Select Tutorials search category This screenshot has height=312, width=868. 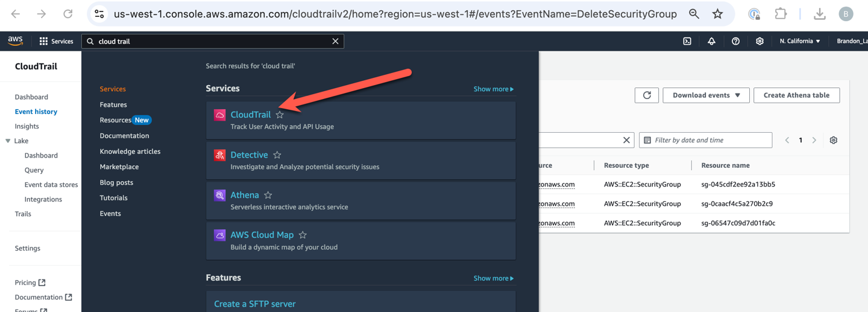point(113,198)
